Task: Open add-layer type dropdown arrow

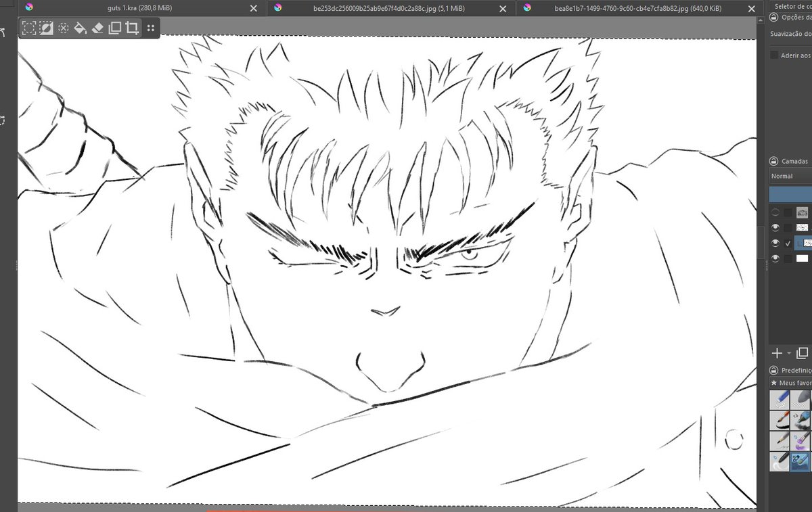Action: (789, 354)
